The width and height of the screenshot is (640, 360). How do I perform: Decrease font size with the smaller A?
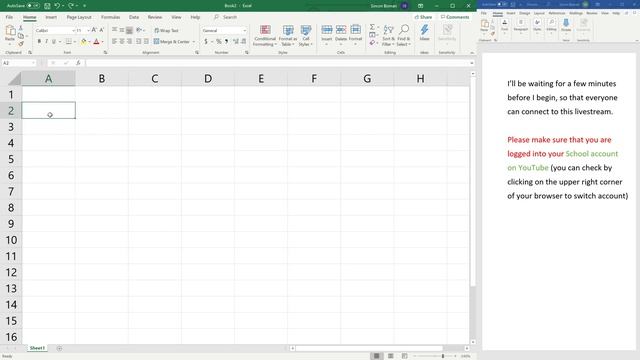pyautogui.click(x=102, y=30)
